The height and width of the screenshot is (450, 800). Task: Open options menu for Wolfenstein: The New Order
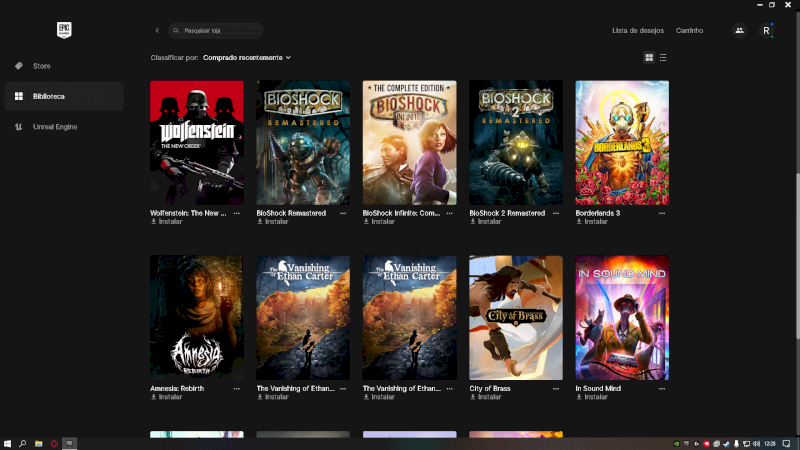237,213
